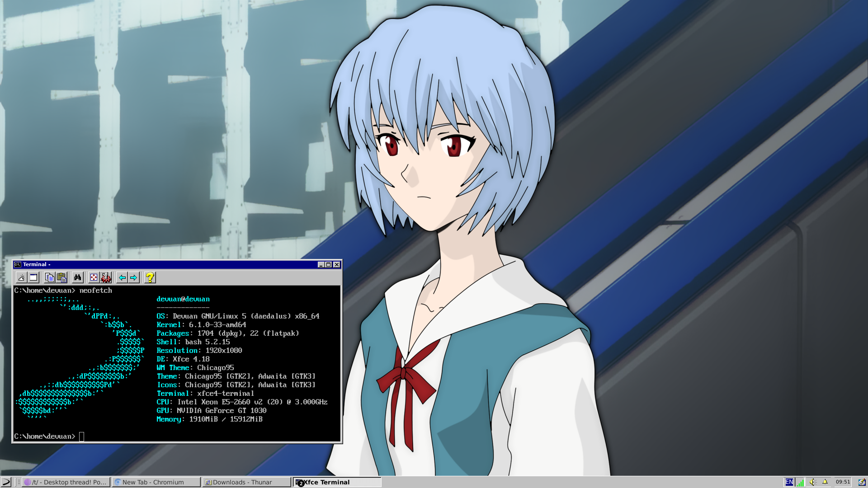868x488 pixels.
Task: Open the binoculars Find tool
Action: (x=77, y=277)
